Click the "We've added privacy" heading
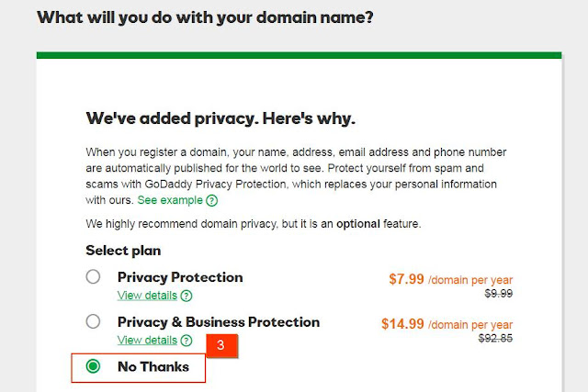Screen dimensions: 588x392 (x=220, y=119)
